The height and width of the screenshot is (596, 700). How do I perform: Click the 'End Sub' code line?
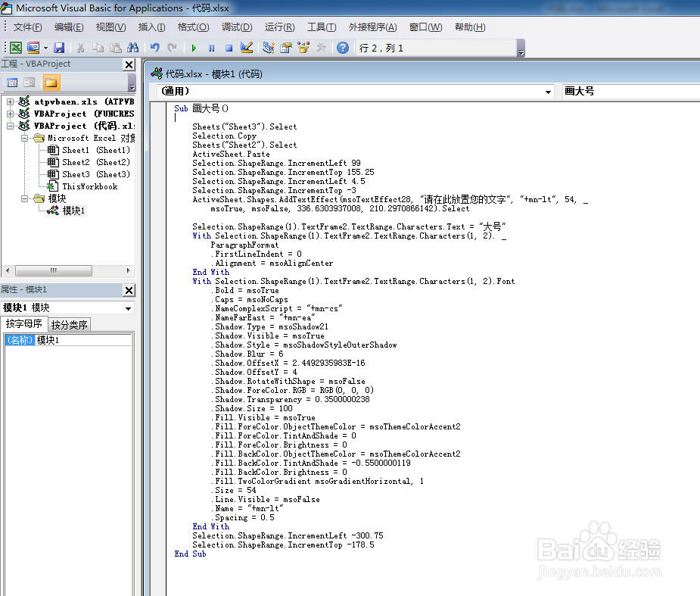pos(190,554)
